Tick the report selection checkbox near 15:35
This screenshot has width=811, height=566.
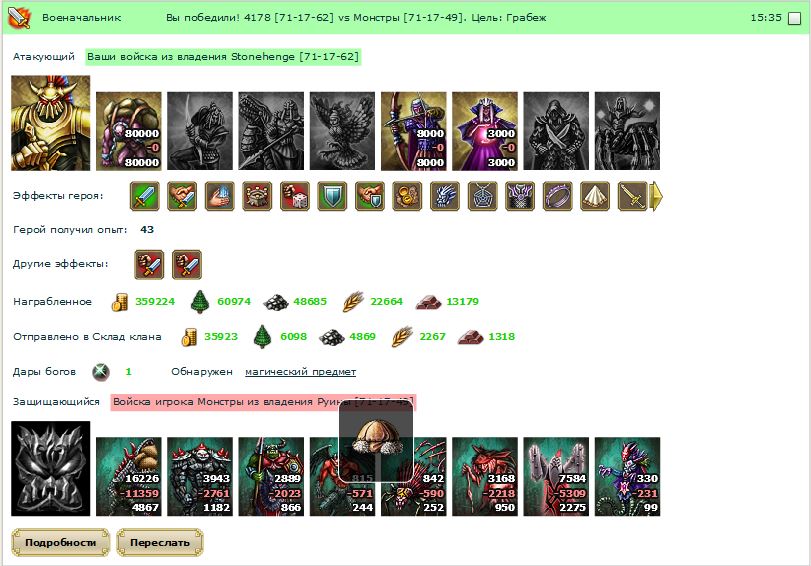[793, 19]
